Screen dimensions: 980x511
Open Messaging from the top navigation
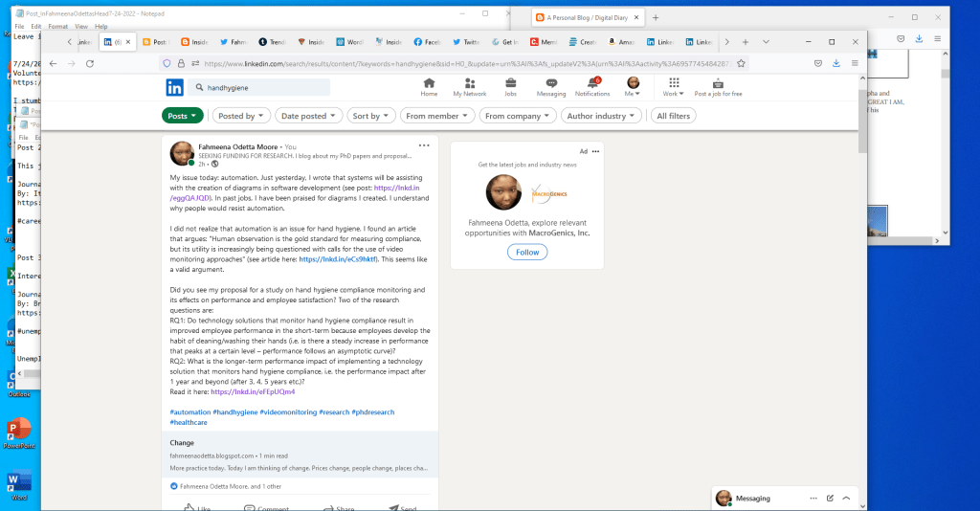coord(551,87)
